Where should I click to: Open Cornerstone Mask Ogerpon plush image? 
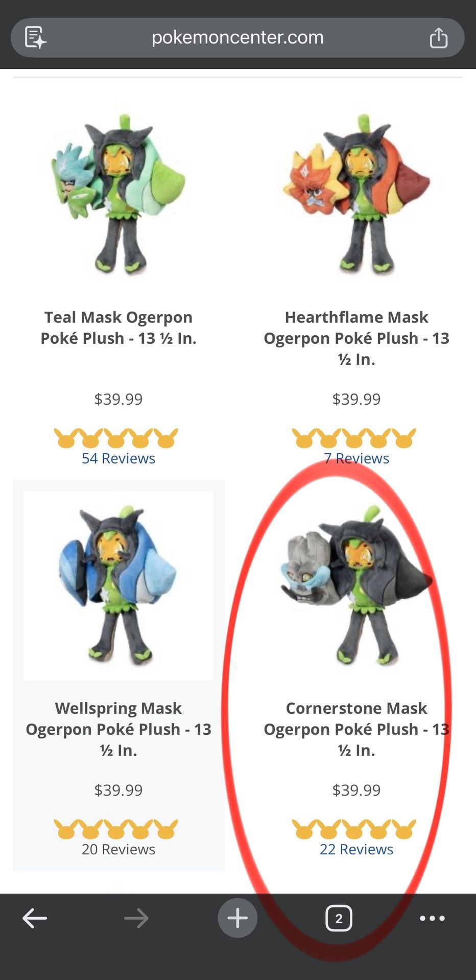pyautogui.click(x=356, y=586)
